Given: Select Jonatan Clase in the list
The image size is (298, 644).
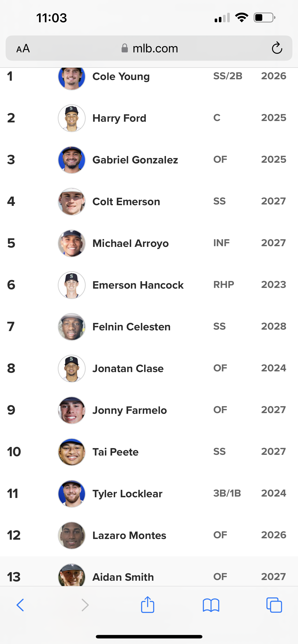Looking at the screenshot, I should pos(128,369).
